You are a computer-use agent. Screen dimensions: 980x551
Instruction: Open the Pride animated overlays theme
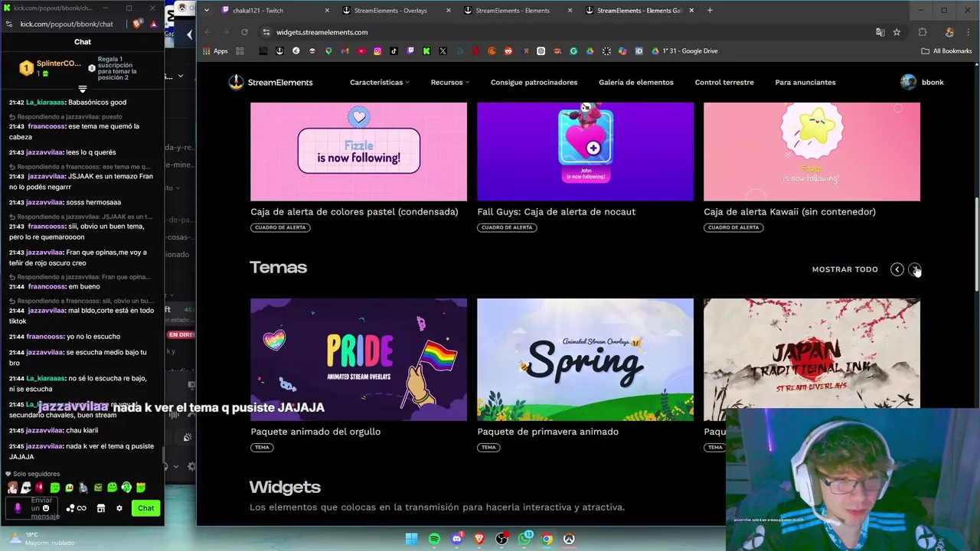pos(358,360)
